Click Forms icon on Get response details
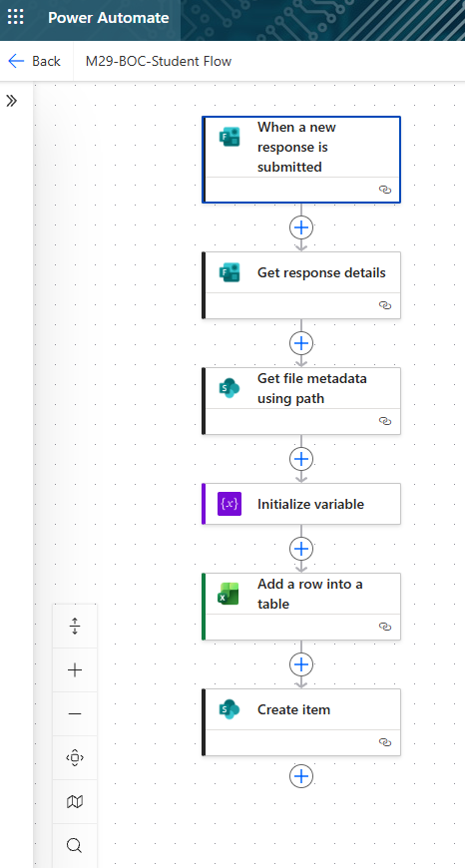Screen dimensions: 465x868 [x=230, y=273]
